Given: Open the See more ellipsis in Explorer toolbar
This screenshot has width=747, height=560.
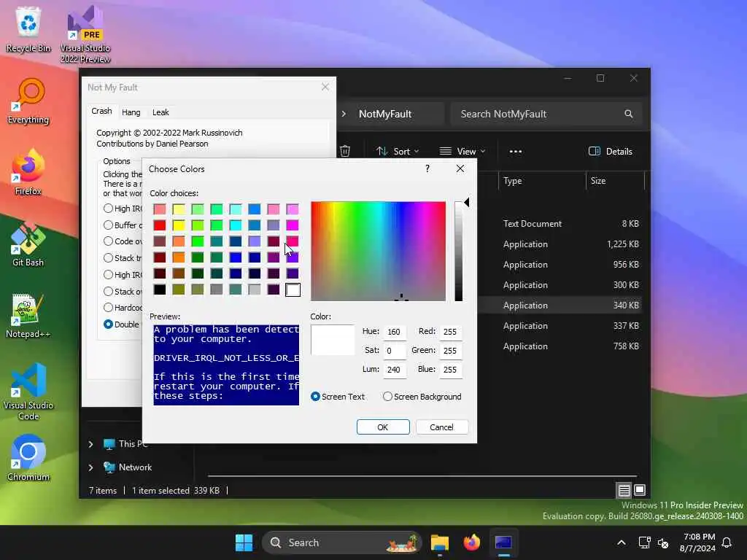Looking at the screenshot, I should coord(516,152).
